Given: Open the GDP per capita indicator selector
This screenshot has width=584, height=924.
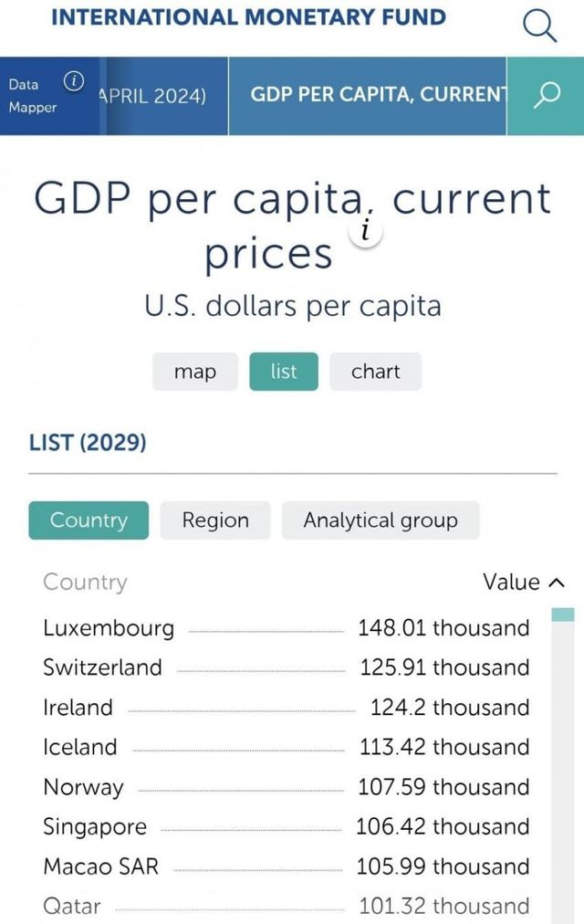Looking at the screenshot, I should point(377,95).
